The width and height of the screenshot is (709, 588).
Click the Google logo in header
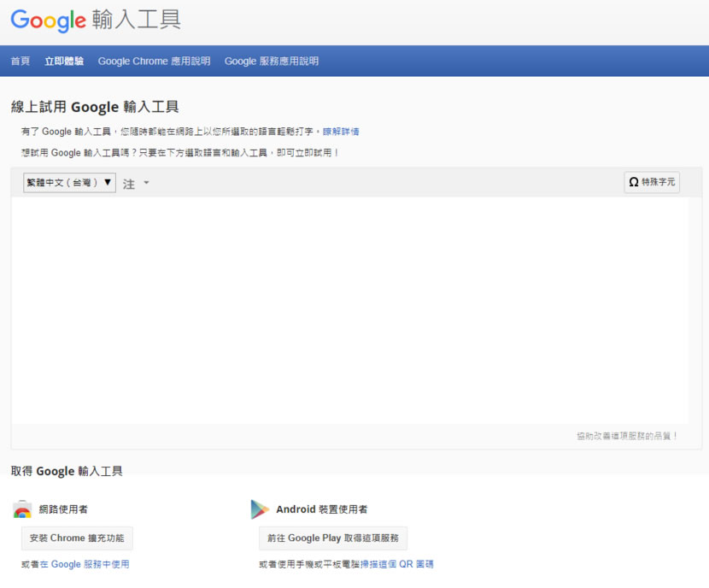(x=48, y=21)
